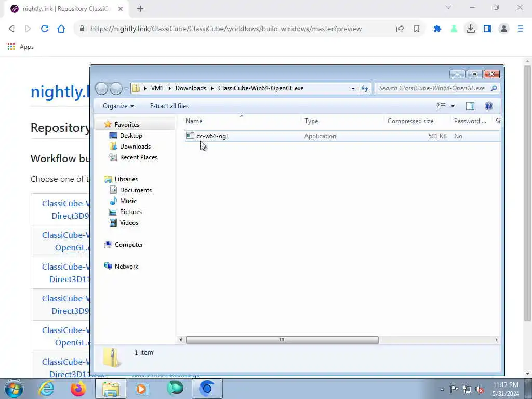Open the address path history dropdown
The image size is (532, 399).
(353, 88)
